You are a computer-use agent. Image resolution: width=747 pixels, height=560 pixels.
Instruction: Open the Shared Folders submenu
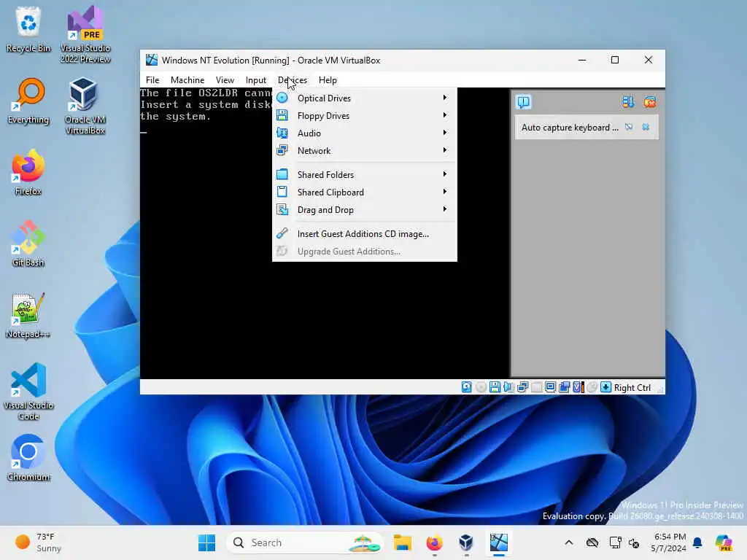(365, 175)
